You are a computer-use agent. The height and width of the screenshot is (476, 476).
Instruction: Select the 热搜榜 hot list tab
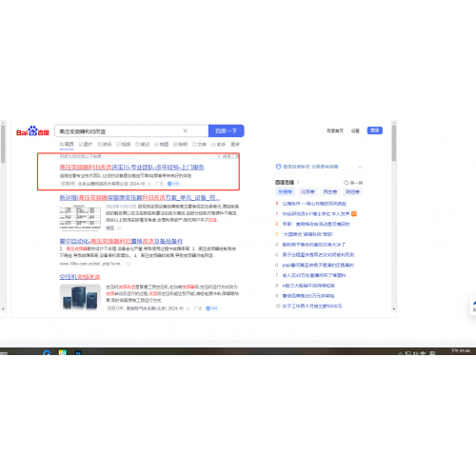(285, 191)
